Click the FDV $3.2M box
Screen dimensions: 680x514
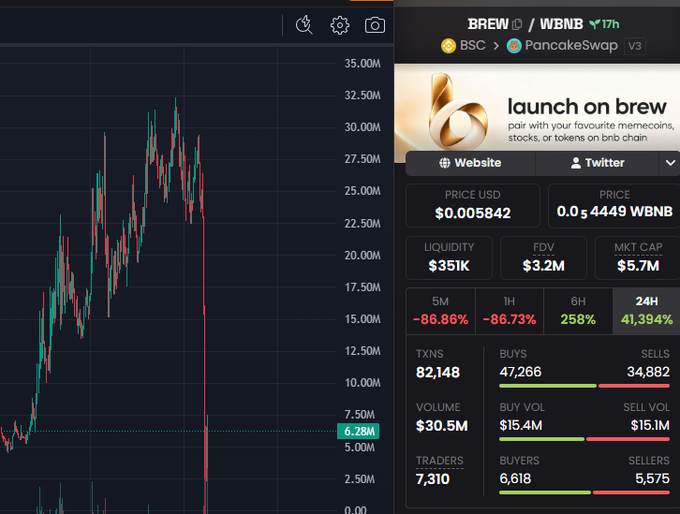coord(543,258)
